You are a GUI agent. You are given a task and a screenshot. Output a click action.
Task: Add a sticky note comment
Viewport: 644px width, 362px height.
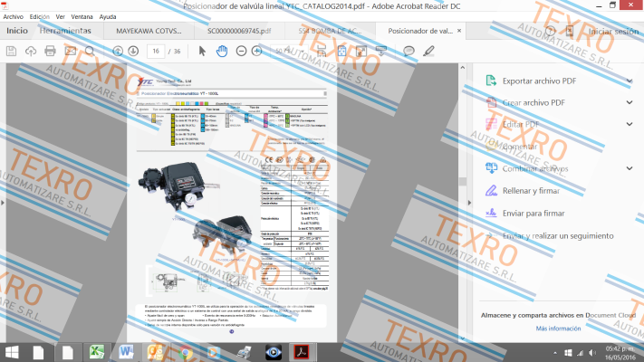[x=409, y=51]
